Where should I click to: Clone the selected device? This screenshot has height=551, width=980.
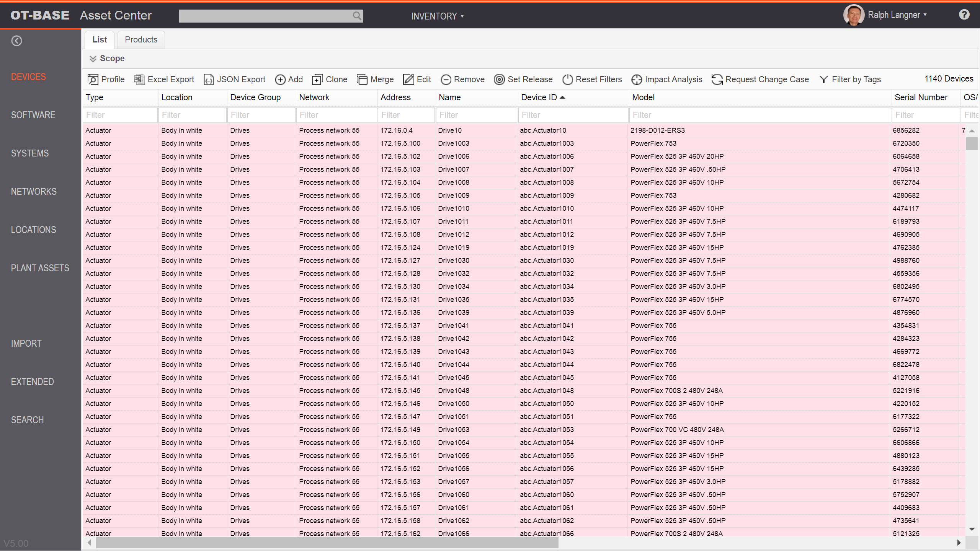[x=330, y=79]
